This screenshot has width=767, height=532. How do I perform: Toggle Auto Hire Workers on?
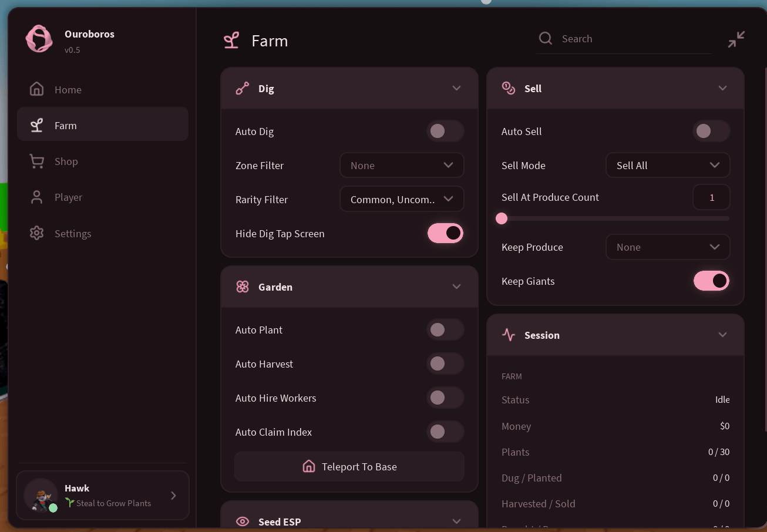pos(445,398)
